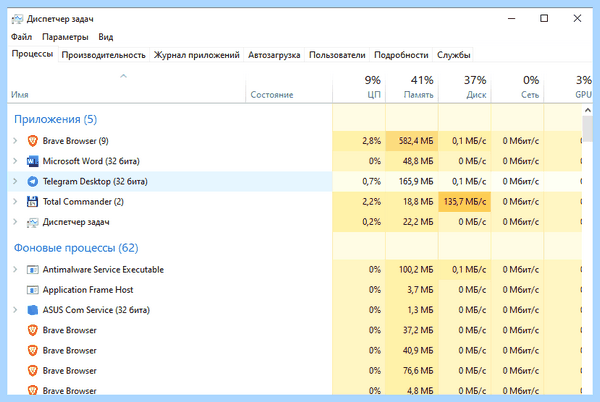Click the sort arrow above Имя column
600x402 pixels.
pyautogui.click(x=123, y=76)
